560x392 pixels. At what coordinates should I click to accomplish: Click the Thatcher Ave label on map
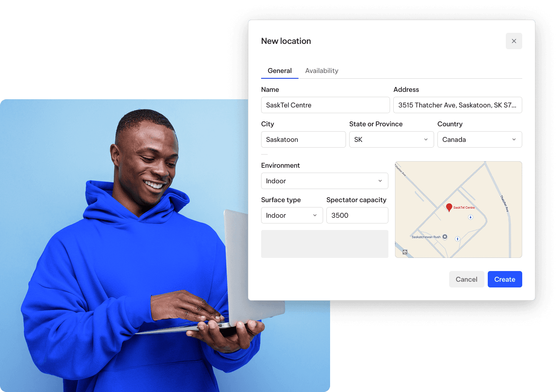(505, 203)
